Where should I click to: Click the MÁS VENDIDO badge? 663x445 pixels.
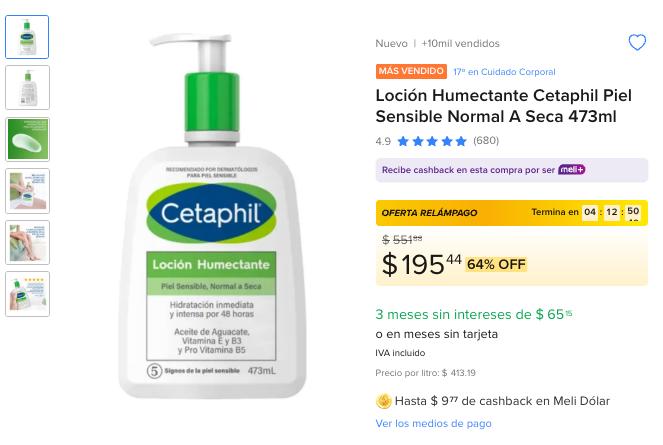tap(411, 71)
